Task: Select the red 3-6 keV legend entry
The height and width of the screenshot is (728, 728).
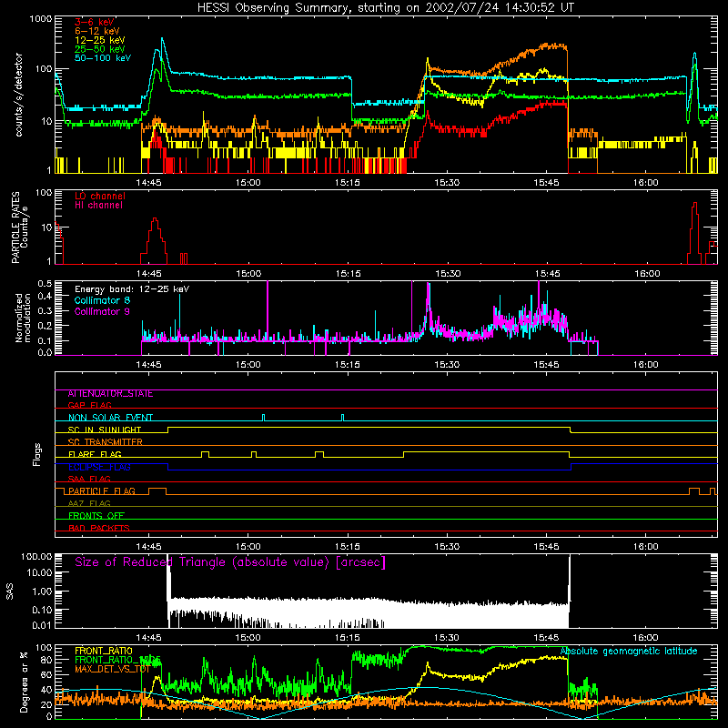Action: pos(94,22)
